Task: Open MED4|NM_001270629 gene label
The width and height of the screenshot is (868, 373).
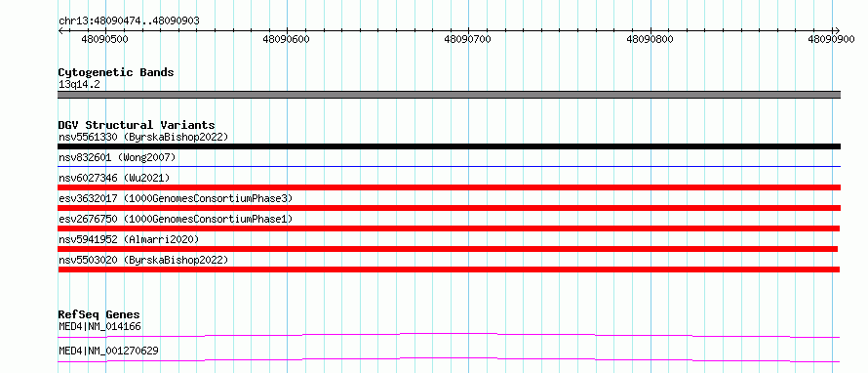Action: point(109,351)
